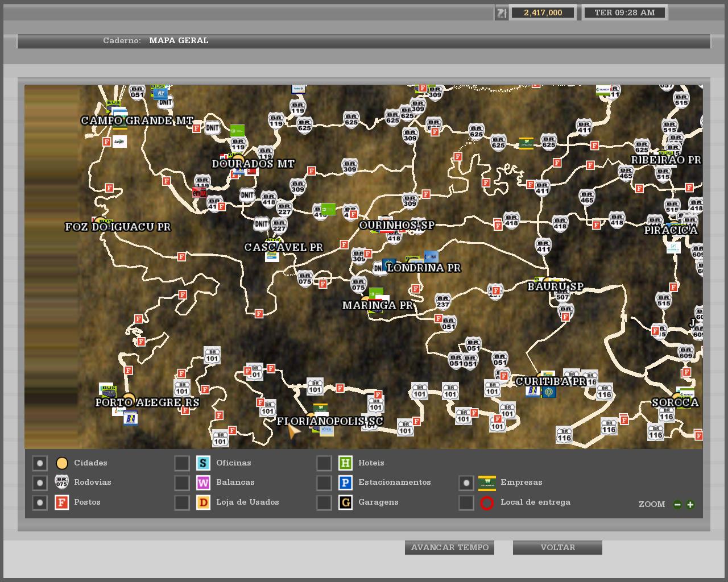Click the VOLTAR button
Image resolution: width=728 pixels, height=582 pixels.
click(x=557, y=547)
